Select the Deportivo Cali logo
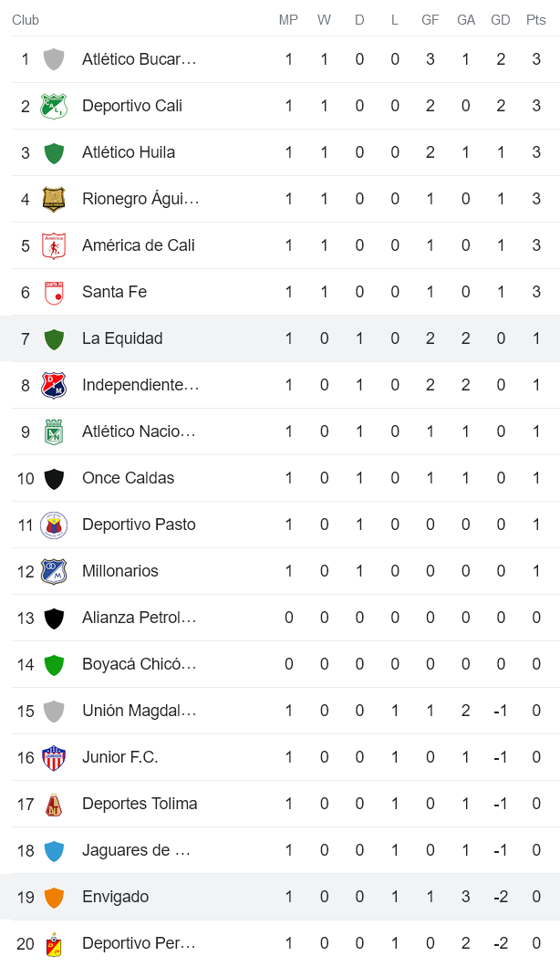The width and height of the screenshot is (560, 977). coord(54,106)
